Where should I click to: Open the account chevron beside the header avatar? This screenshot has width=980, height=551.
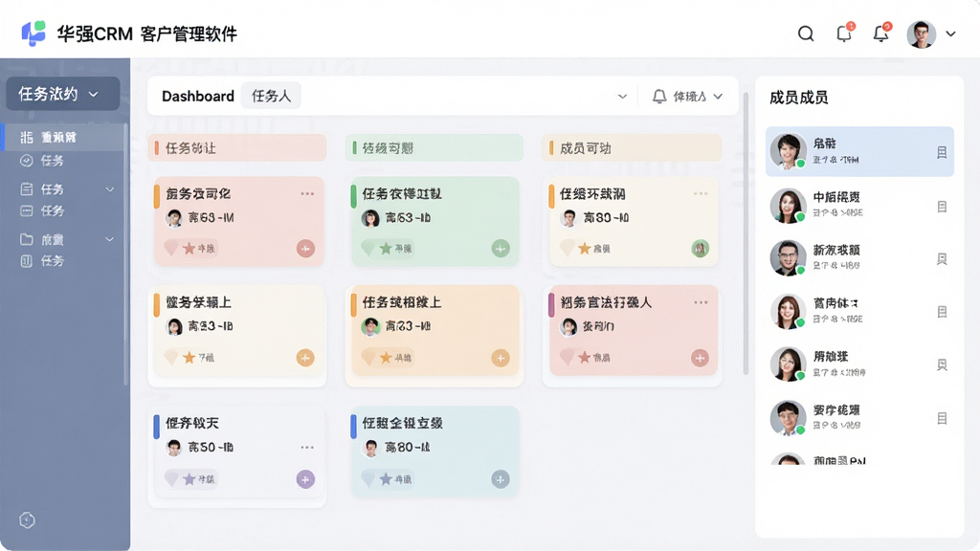950,33
